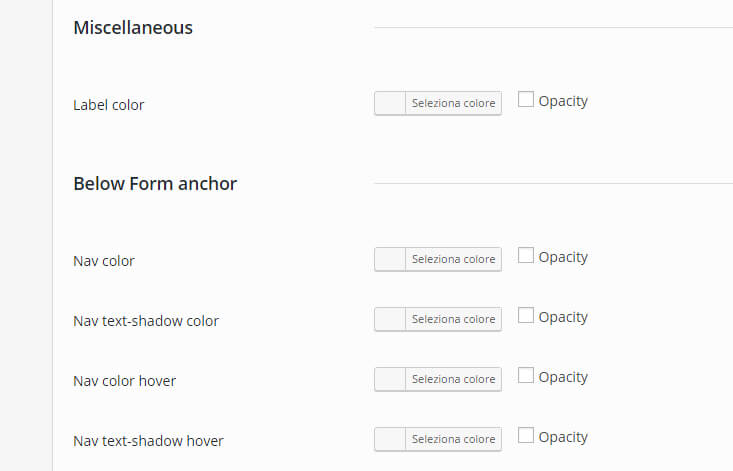Click the Nav text-shadow hover swatch preview
This screenshot has width=733, height=471.
click(390, 439)
